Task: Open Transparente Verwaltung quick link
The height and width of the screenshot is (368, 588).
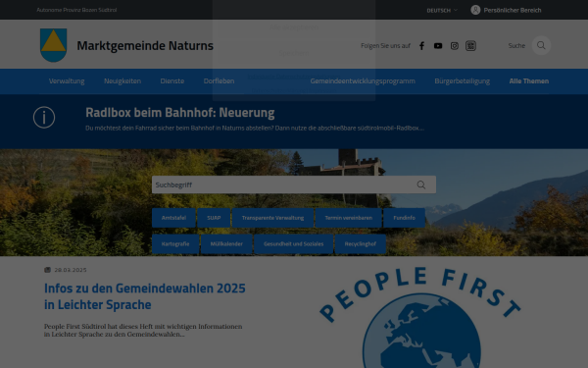Action: click(x=272, y=218)
